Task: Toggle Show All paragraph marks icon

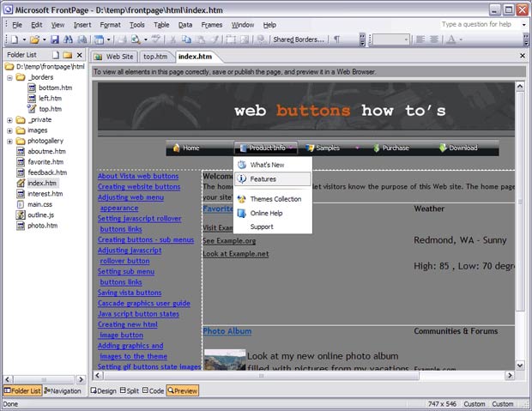Action: click(x=336, y=39)
